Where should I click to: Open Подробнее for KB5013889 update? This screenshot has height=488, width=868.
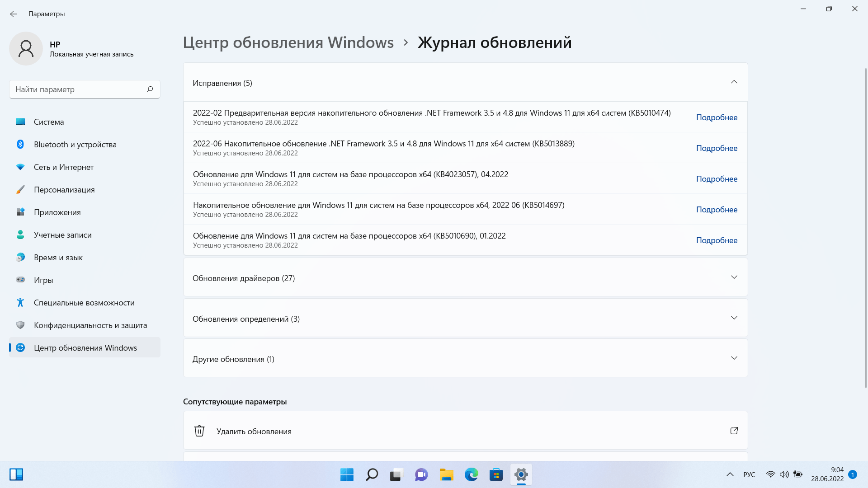pos(717,148)
